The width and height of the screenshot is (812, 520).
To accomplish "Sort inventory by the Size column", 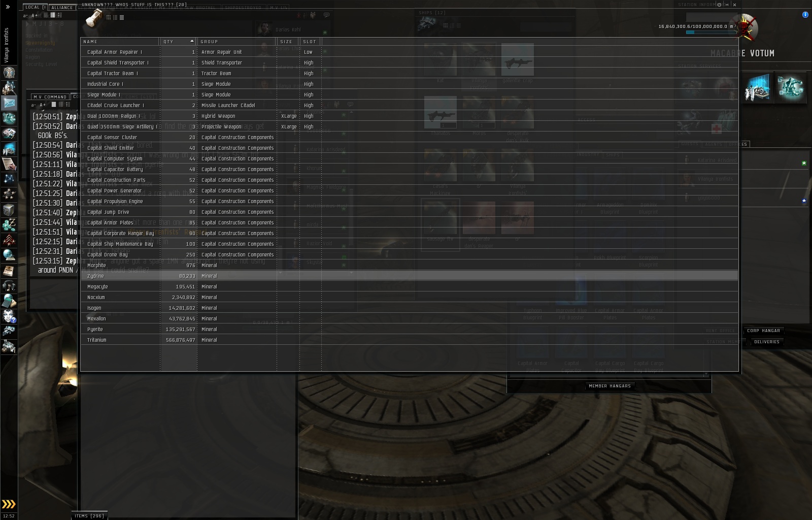I will tap(288, 42).
